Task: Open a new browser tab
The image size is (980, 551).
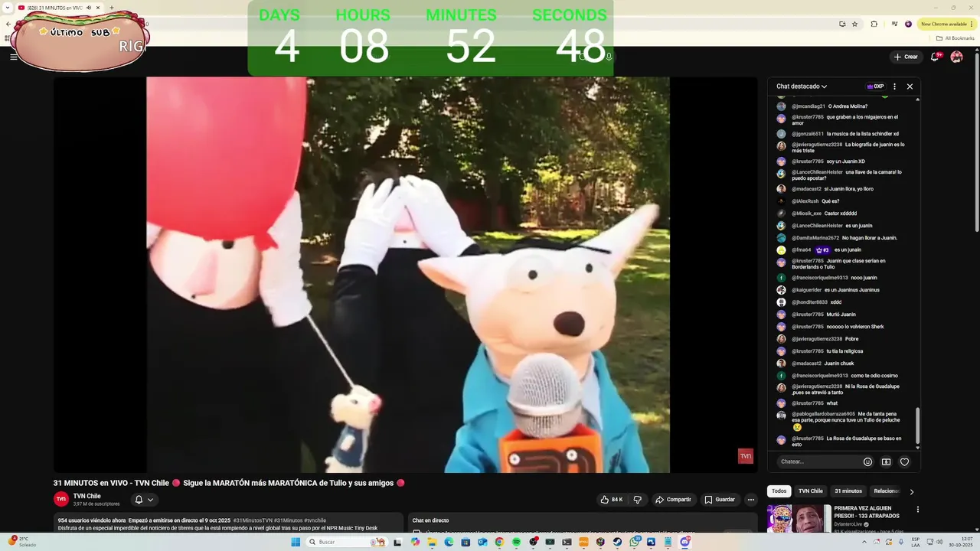Action: 112,8
